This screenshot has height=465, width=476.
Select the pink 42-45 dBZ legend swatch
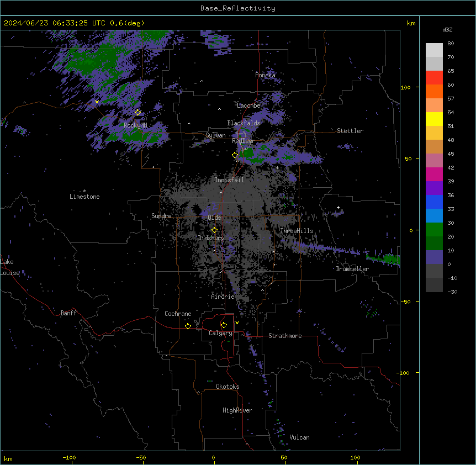pos(434,161)
